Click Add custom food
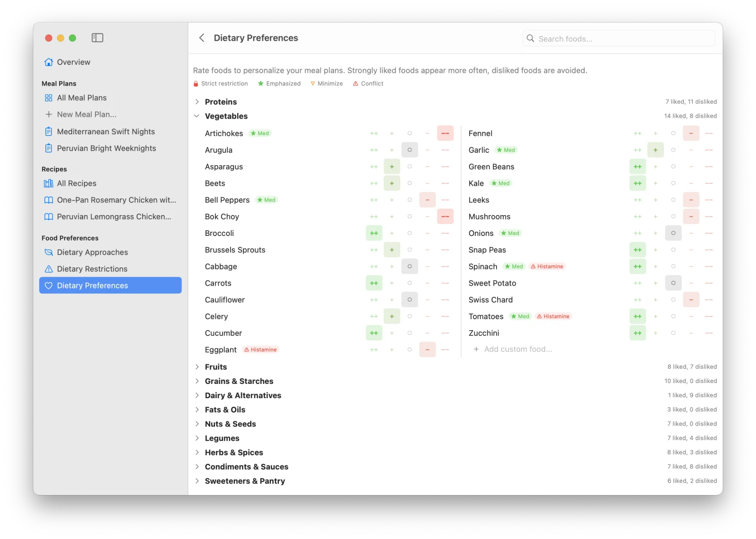This screenshot has height=539, width=756. pyautogui.click(x=513, y=349)
